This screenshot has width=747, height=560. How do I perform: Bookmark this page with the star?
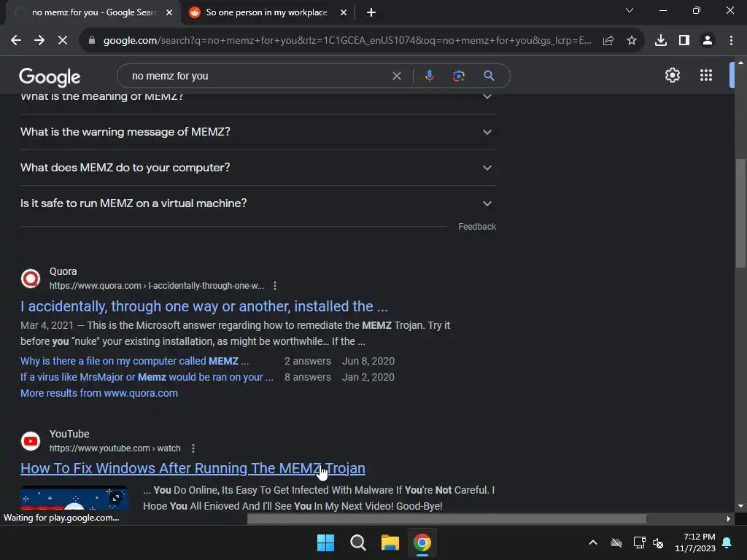tap(632, 41)
